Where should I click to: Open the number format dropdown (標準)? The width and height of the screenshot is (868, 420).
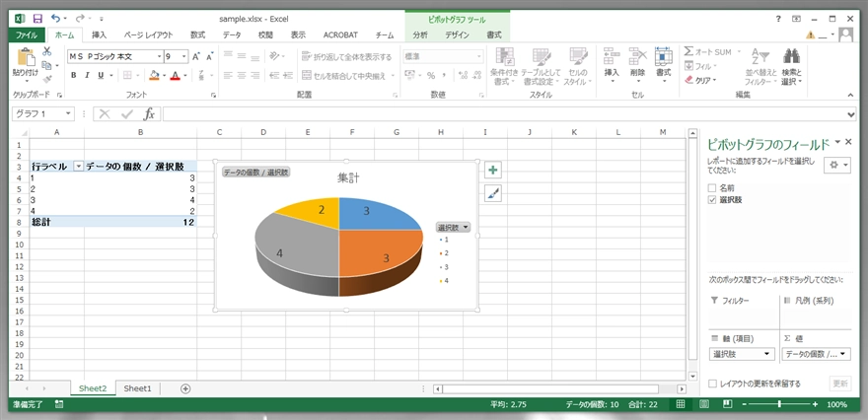click(479, 56)
